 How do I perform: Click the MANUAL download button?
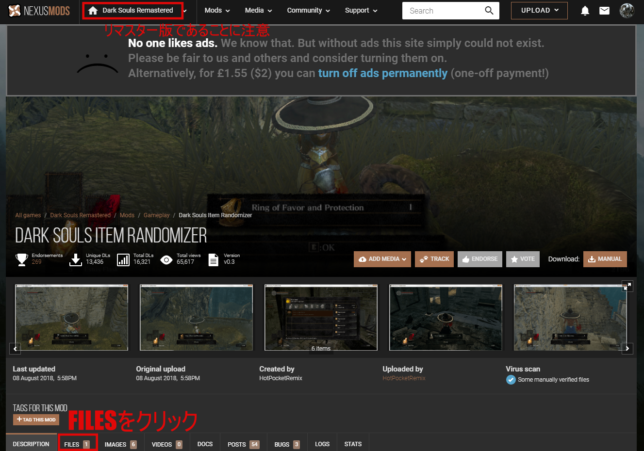(x=605, y=259)
